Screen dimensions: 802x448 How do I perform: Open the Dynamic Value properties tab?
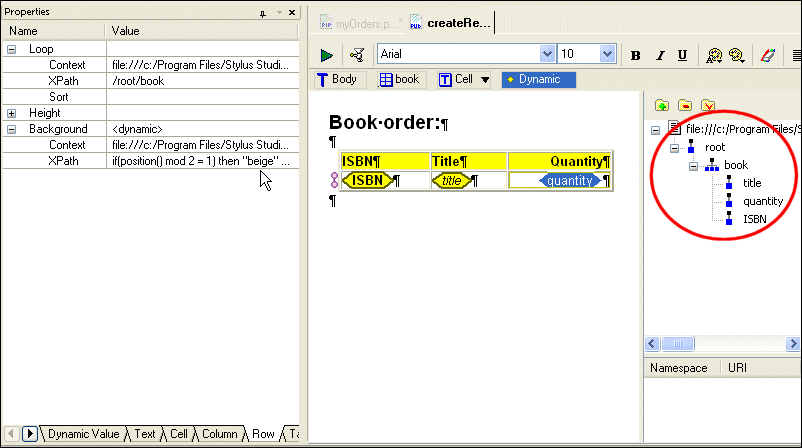83,434
